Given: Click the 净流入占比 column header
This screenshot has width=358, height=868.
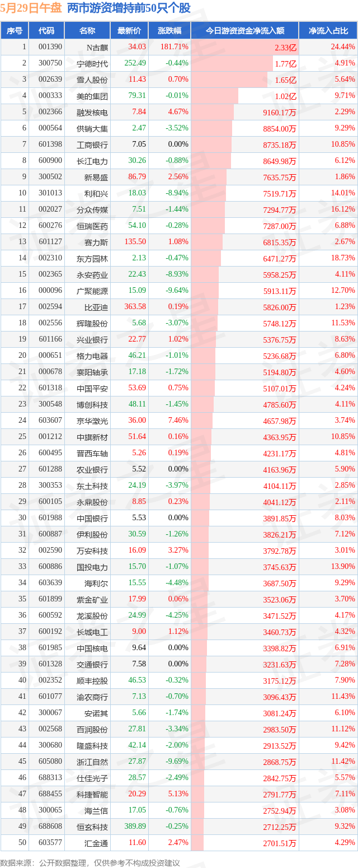Looking at the screenshot, I should pyautogui.click(x=328, y=31).
